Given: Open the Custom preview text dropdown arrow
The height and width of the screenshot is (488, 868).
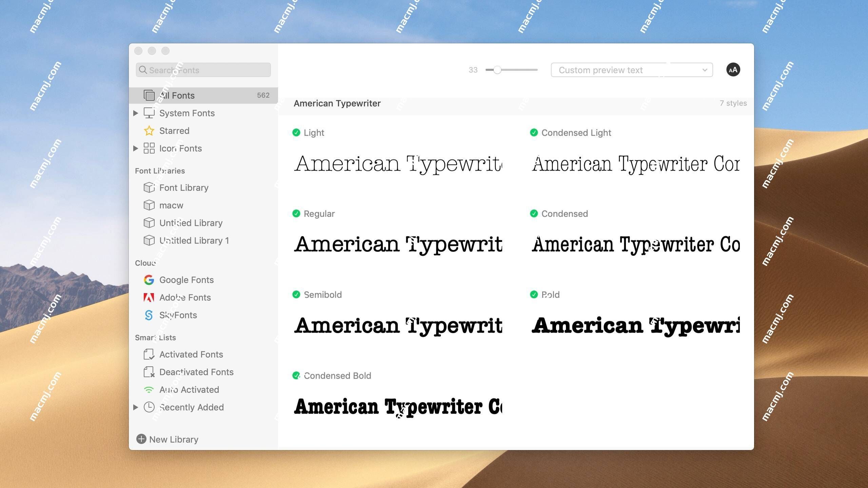Looking at the screenshot, I should coord(705,70).
